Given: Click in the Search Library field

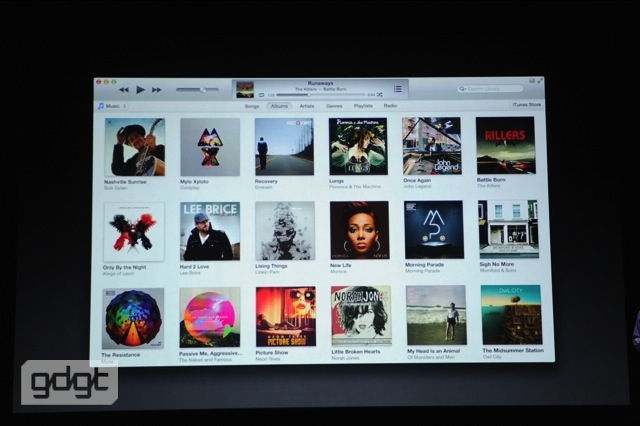Looking at the screenshot, I should pos(490,89).
